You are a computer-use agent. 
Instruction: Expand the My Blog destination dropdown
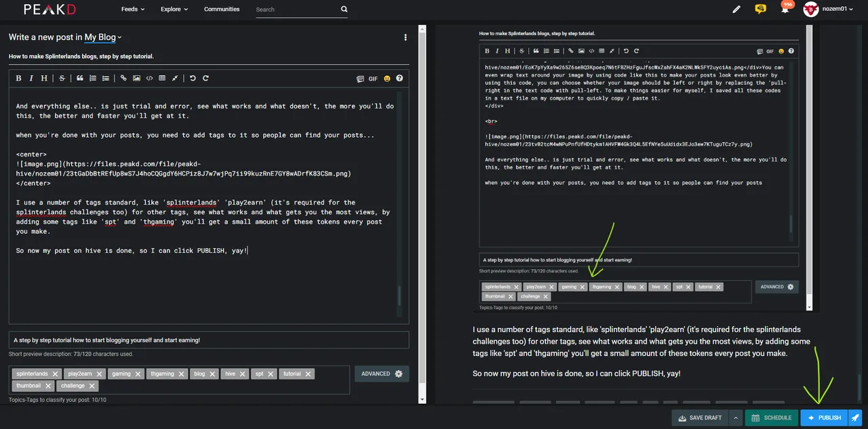click(103, 37)
